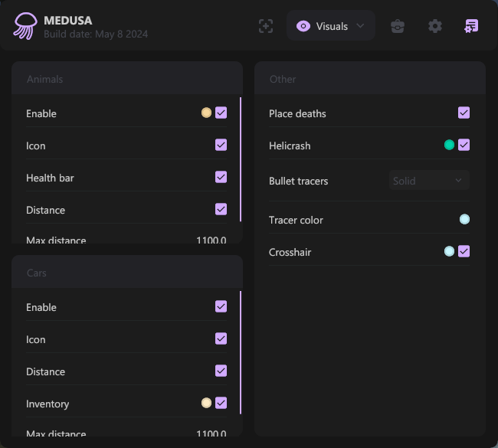Uncheck Animals Health bar checkbox
Image resolution: width=498 pixels, height=448 pixels.
pyautogui.click(x=221, y=177)
